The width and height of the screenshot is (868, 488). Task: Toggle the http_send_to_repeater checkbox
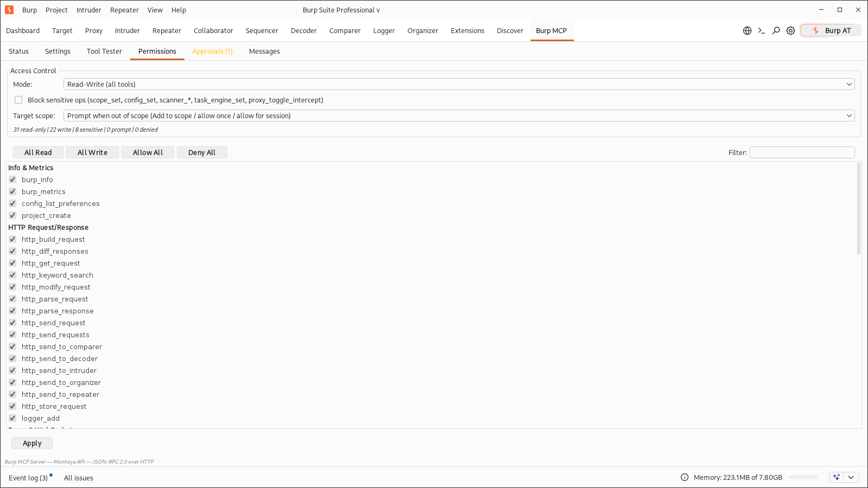12,394
